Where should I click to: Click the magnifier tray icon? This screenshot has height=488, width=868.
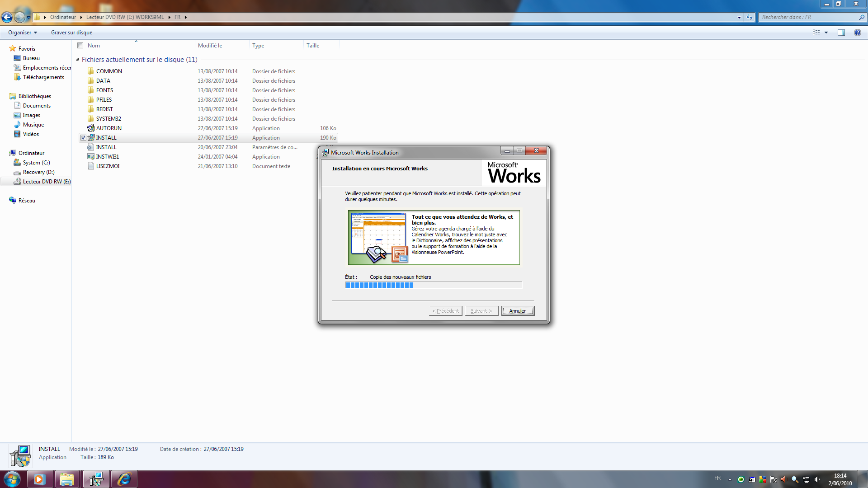[x=795, y=480]
